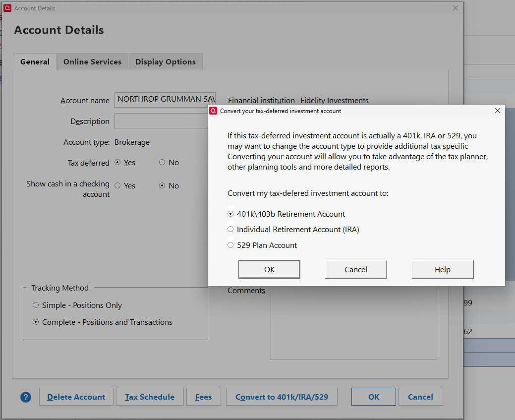Click Convert to 401k/IRA/529 button
The height and width of the screenshot is (420, 515).
[282, 397]
